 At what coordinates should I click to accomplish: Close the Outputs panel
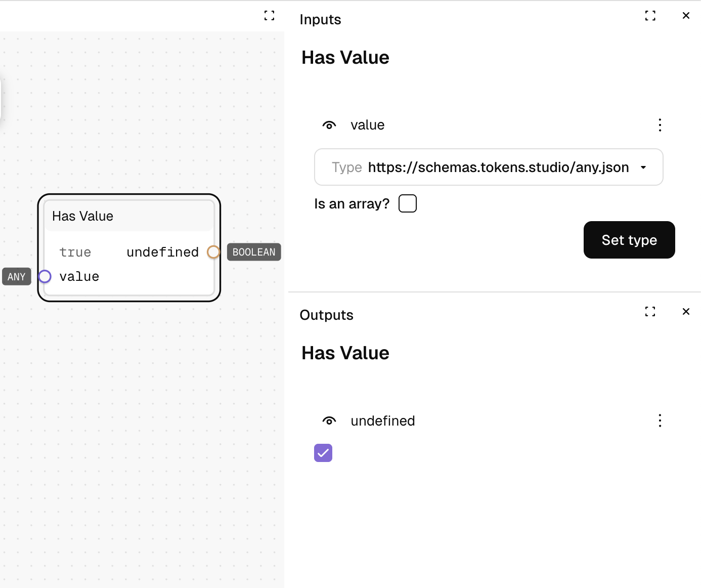point(686,312)
